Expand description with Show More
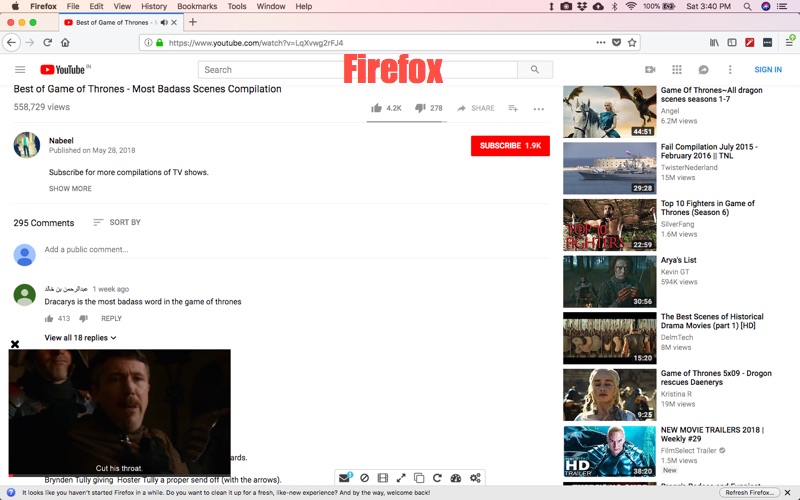 [70, 188]
